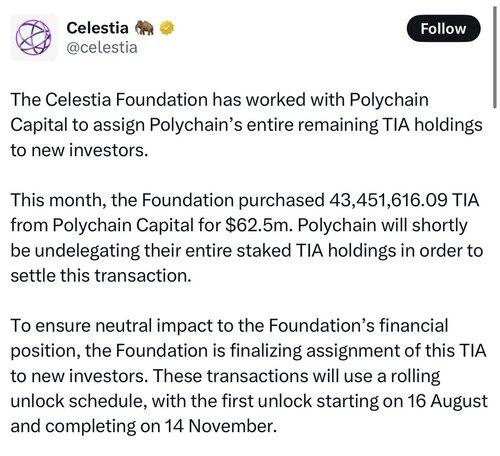500x456 pixels.
Task: Open the @celestia handle link
Action: coord(102,48)
